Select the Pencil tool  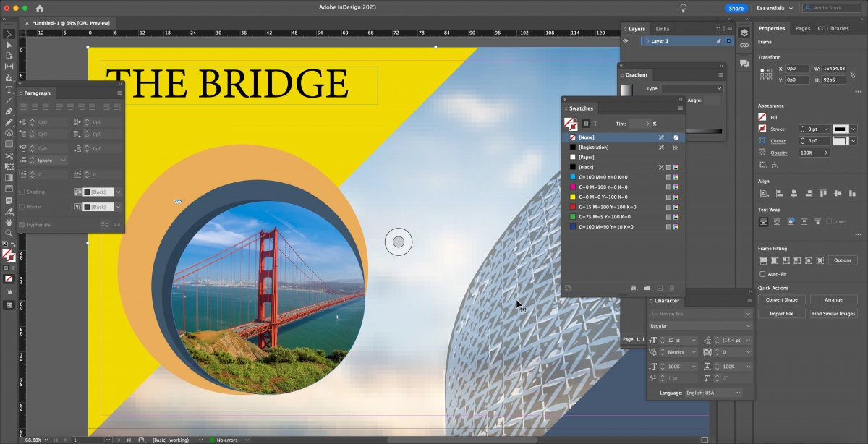pos(9,122)
